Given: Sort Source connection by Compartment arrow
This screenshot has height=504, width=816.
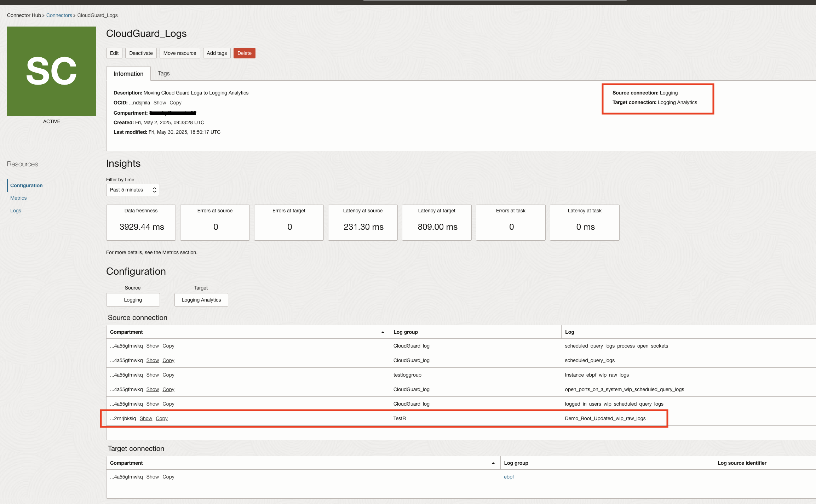Looking at the screenshot, I should [383, 332].
